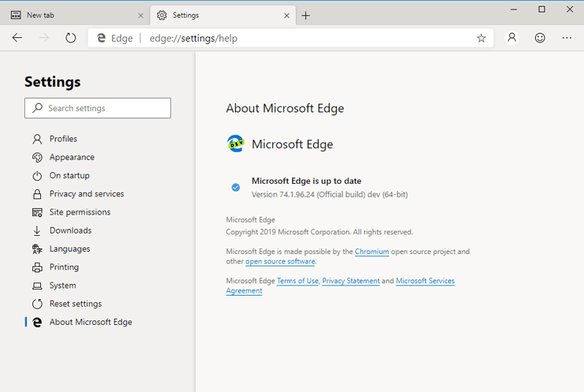The width and height of the screenshot is (584, 392).
Task: Click the browser Back arrow
Action: coord(17,38)
